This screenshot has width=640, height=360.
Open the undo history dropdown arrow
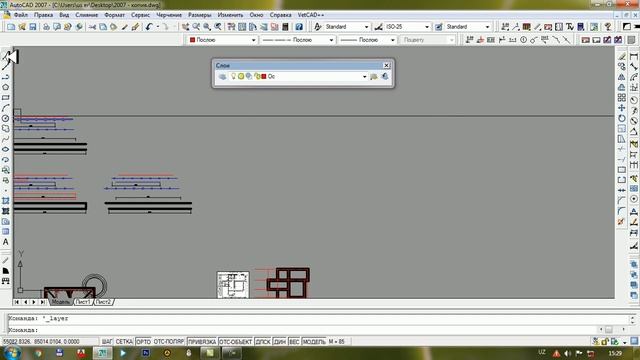158,27
